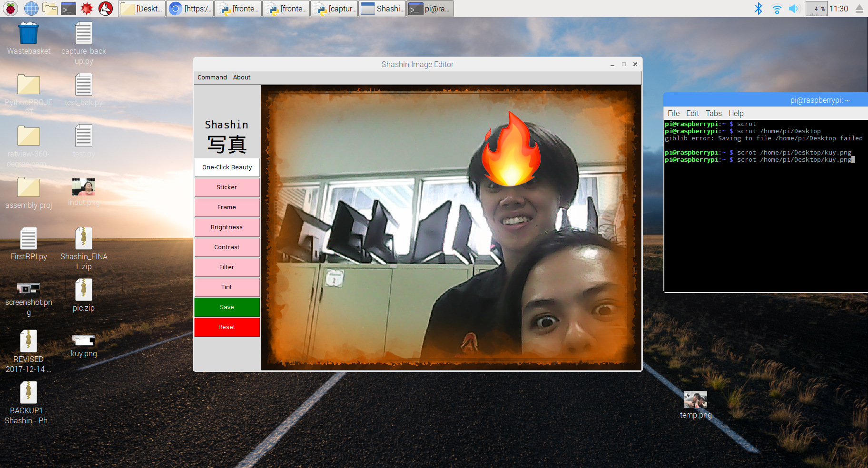The width and height of the screenshot is (868, 468).
Task: Open the Filter option
Action: 227,267
